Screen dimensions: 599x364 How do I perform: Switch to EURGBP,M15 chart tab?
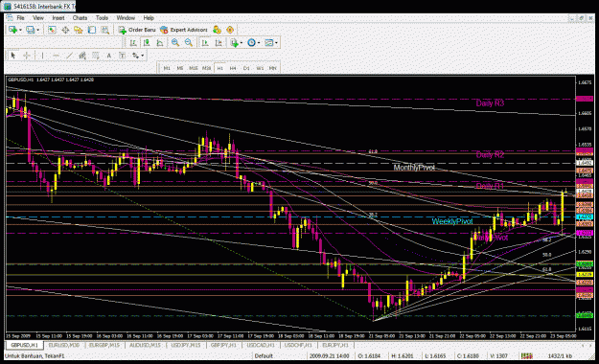tap(104, 345)
